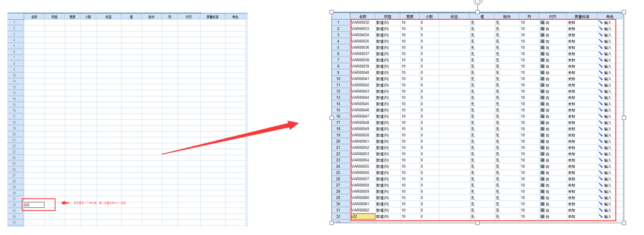This screenshot has width=644, height=235.
Task: Click the measure cell of VAR00054
Action: [x=582, y=160]
